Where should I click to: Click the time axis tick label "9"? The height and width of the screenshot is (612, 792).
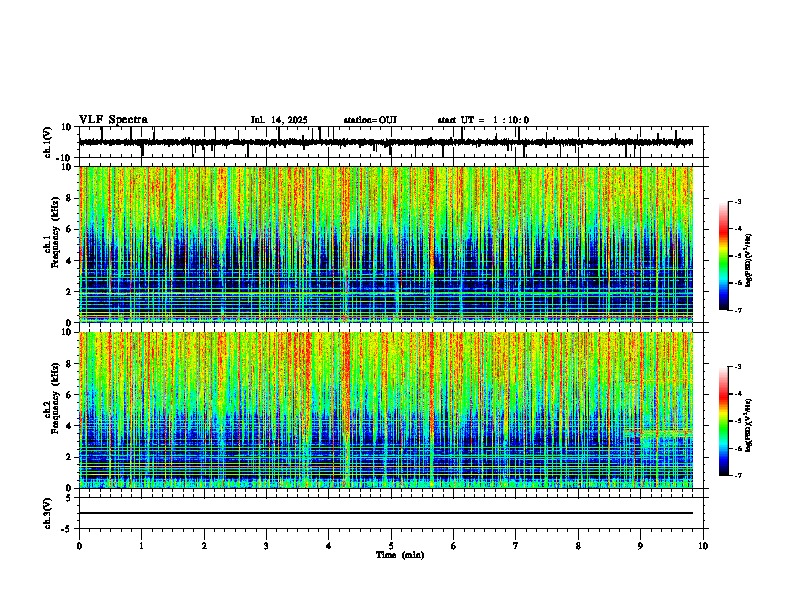pyautogui.click(x=640, y=546)
